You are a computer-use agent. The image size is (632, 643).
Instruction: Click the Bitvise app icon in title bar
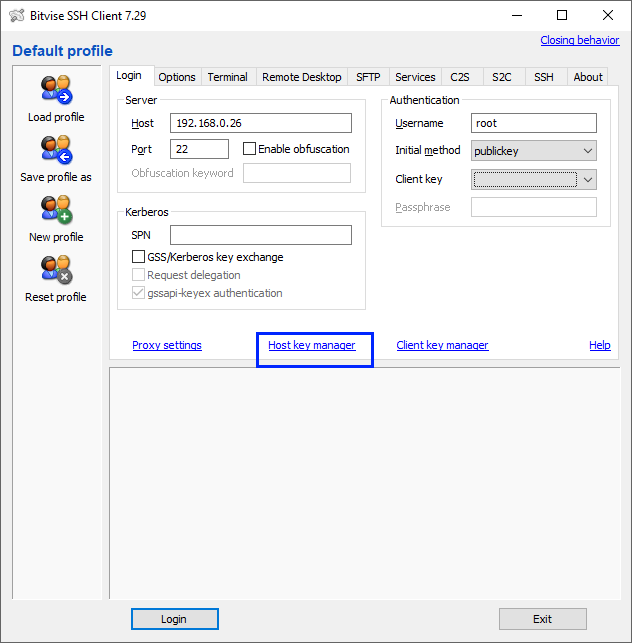[x=17, y=16]
